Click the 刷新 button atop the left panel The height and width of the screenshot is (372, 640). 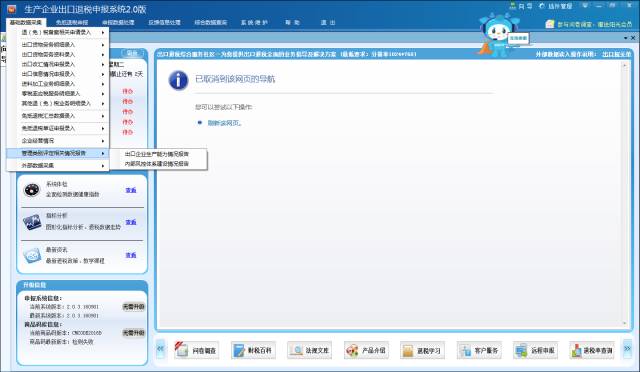pos(132,53)
